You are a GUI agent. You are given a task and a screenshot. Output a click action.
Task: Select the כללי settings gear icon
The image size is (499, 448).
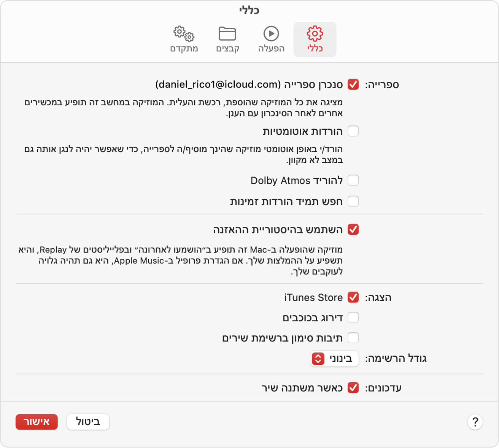pos(315,34)
